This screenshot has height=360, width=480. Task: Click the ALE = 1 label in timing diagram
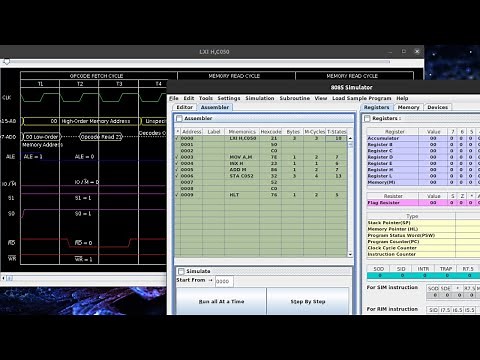pos(33,157)
